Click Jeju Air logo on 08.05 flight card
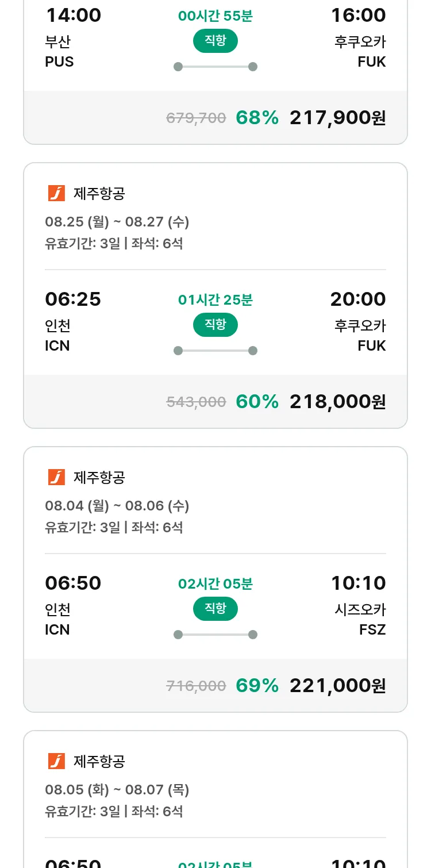Screen dimensions: 431x868 [56, 761]
